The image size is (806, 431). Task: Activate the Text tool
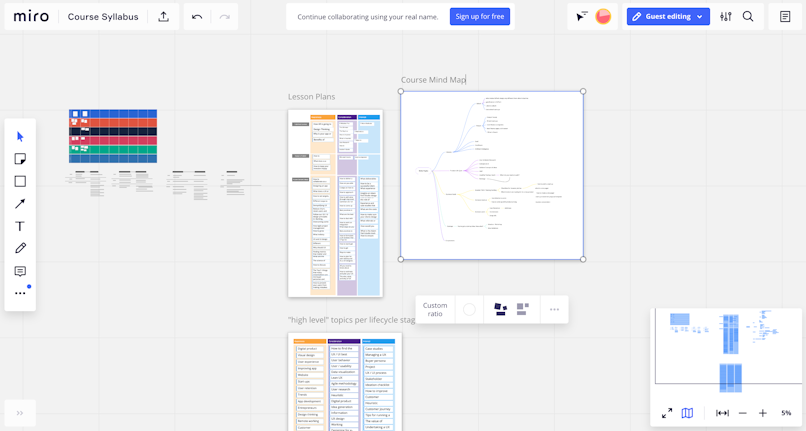click(20, 226)
